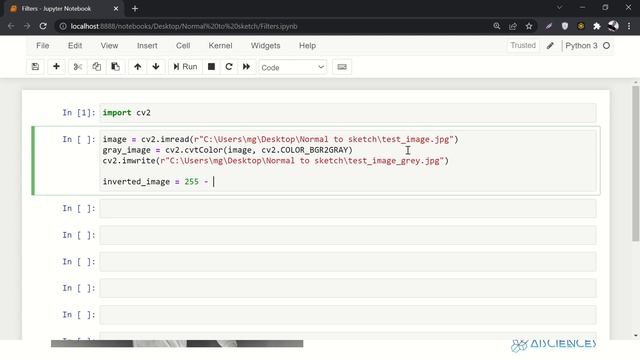
Task: Open the browser profile avatar
Action: [x=613, y=26]
